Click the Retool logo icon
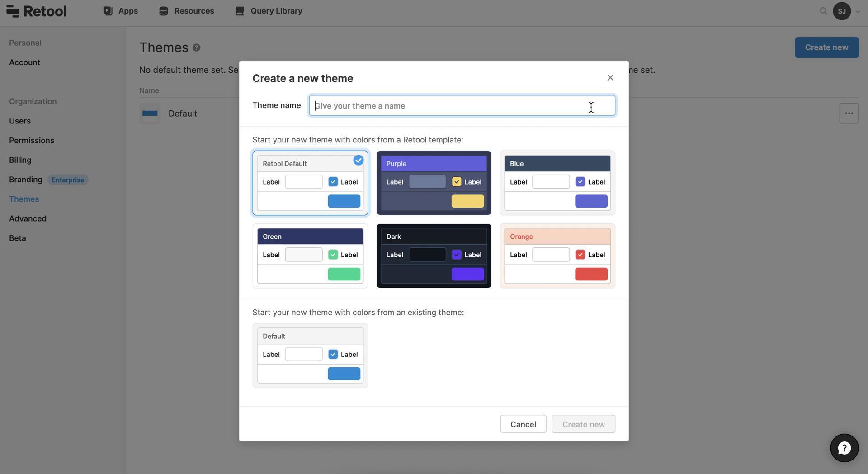Screen dimensions: 868x474 (13, 11)
